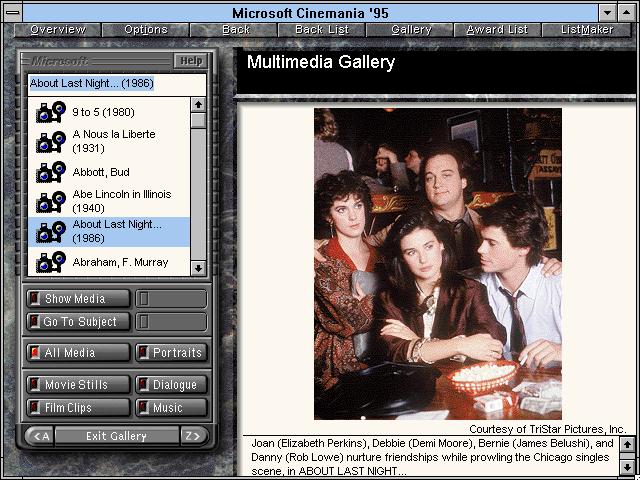Click the search field showing About Last Night... (1986)
The width and height of the screenshot is (640, 480).
pyautogui.click(x=117, y=84)
